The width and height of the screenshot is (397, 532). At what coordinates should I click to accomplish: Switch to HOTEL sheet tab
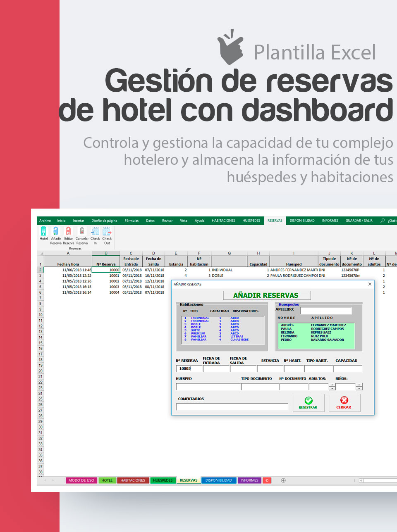coord(107,480)
